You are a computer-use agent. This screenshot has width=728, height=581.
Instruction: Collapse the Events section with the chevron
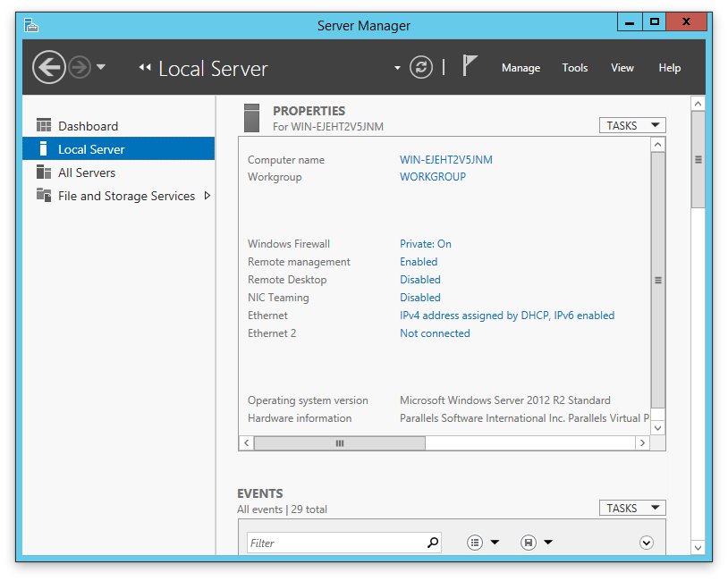coord(646,542)
